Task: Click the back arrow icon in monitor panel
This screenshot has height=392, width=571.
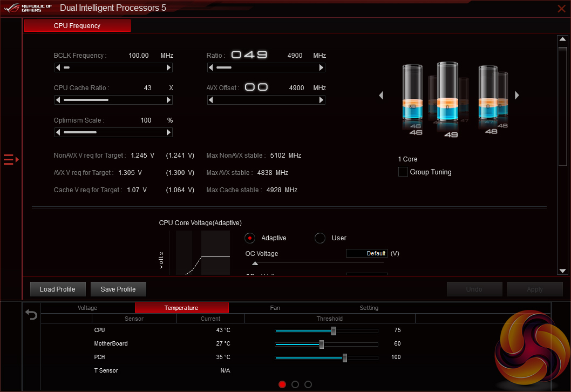Action: click(31, 314)
